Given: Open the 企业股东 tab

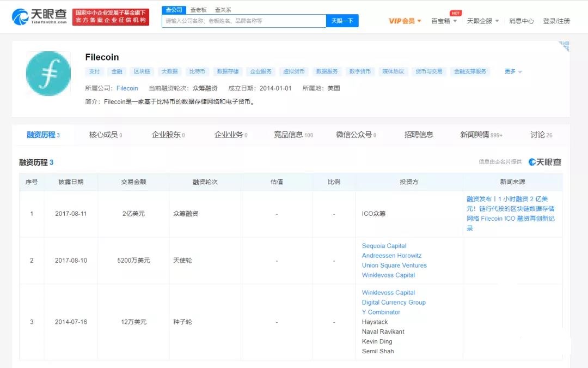Looking at the screenshot, I should (x=168, y=135).
